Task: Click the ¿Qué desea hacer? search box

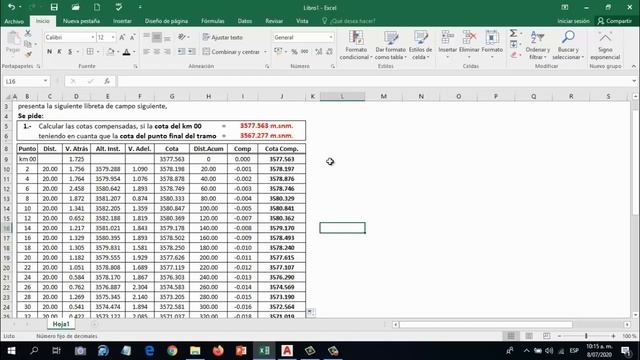Action: tap(349, 21)
